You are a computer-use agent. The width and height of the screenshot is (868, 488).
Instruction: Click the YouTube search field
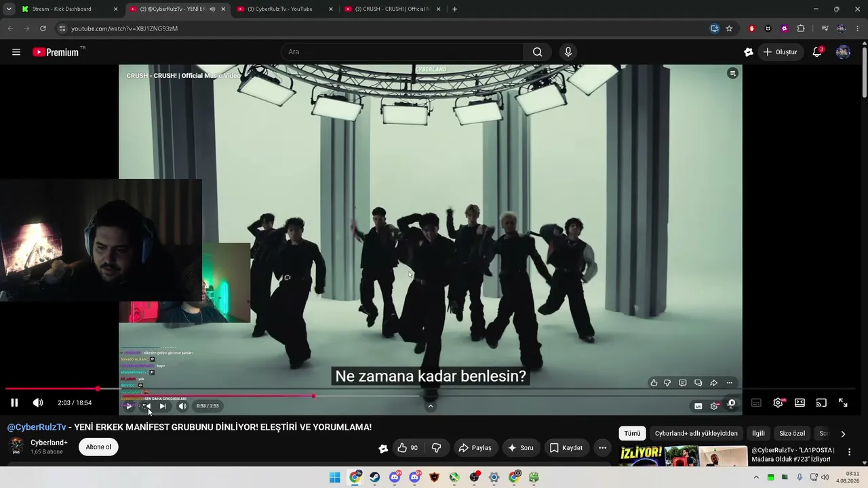[x=402, y=52]
